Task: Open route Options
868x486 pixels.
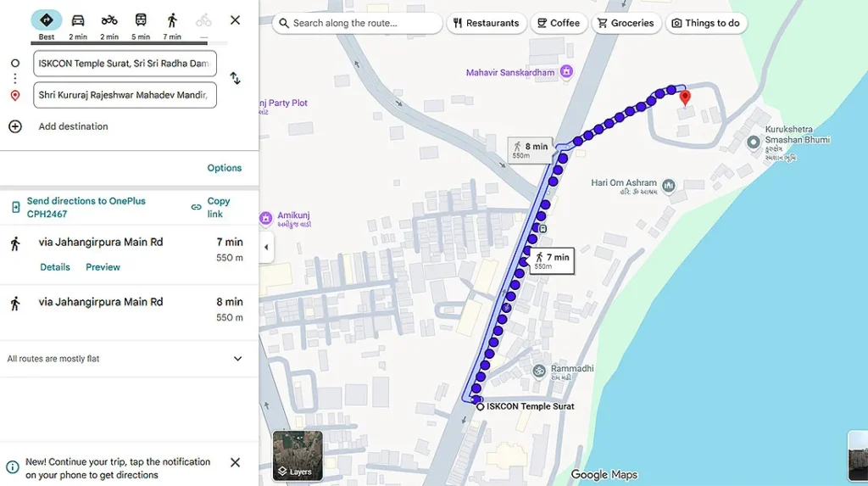Action: (x=224, y=168)
